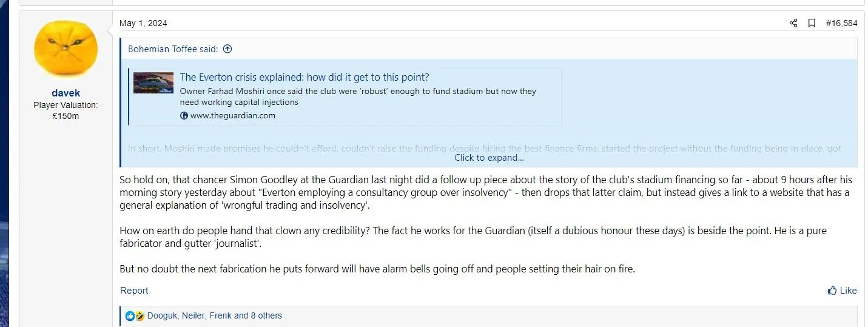Click the laughing emoji reaction icon

click(x=140, y=316)
